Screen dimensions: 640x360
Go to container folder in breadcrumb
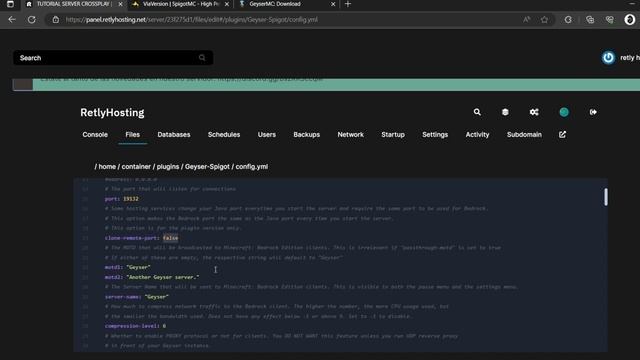point(136,167)
